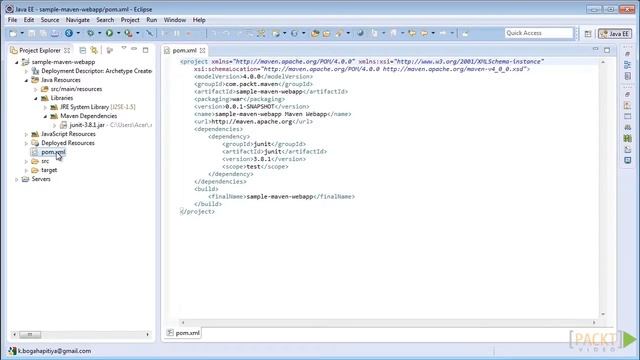Screen dimensions: 640x360
Task: Open the Edit menu
Action: [x=29, y=20]
